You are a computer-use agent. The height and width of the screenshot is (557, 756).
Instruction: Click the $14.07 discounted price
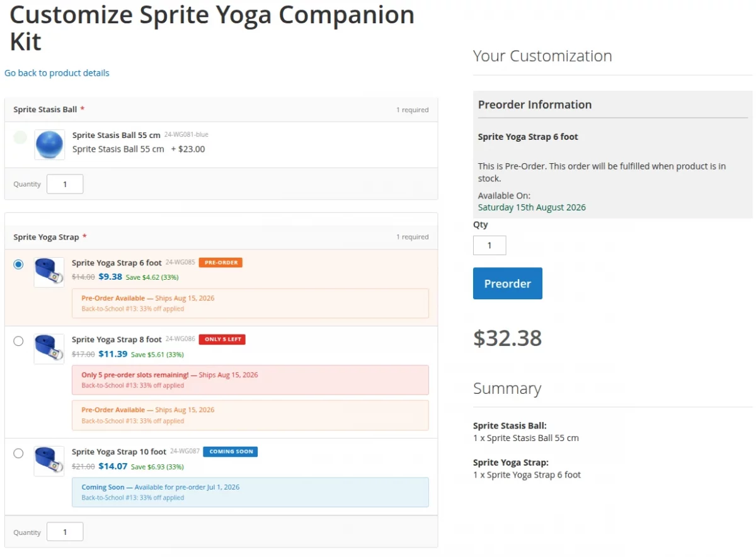(x=113, y=466)
